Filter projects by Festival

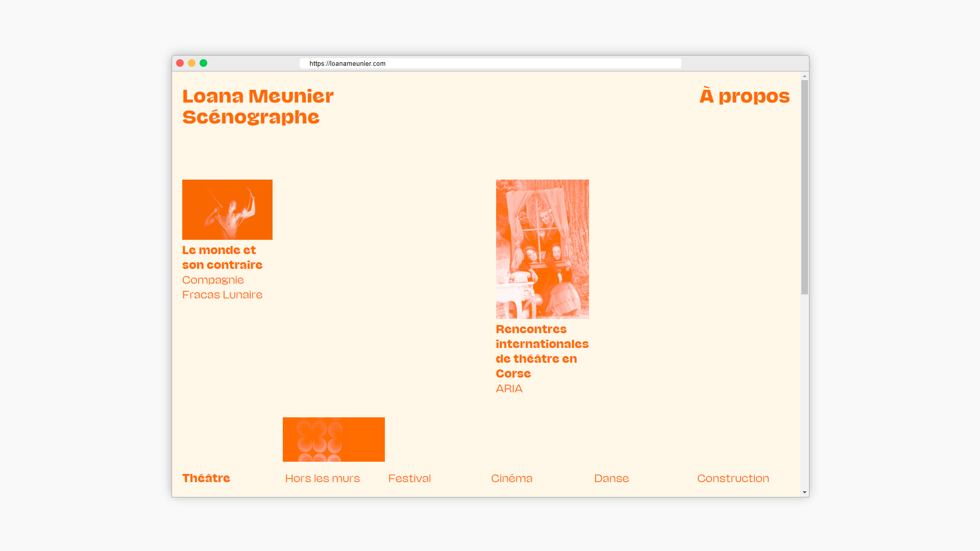(409, 478)
